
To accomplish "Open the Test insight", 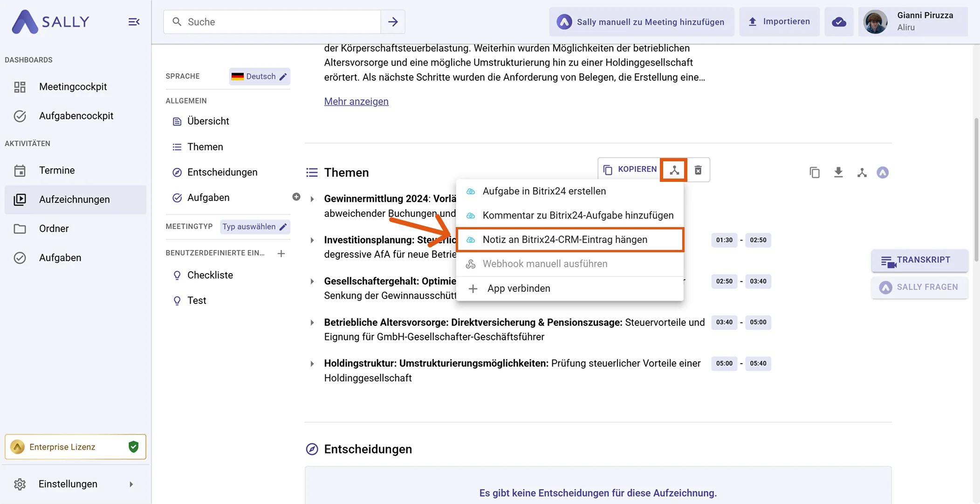I will pyautogui.click(x=197, y=301).
